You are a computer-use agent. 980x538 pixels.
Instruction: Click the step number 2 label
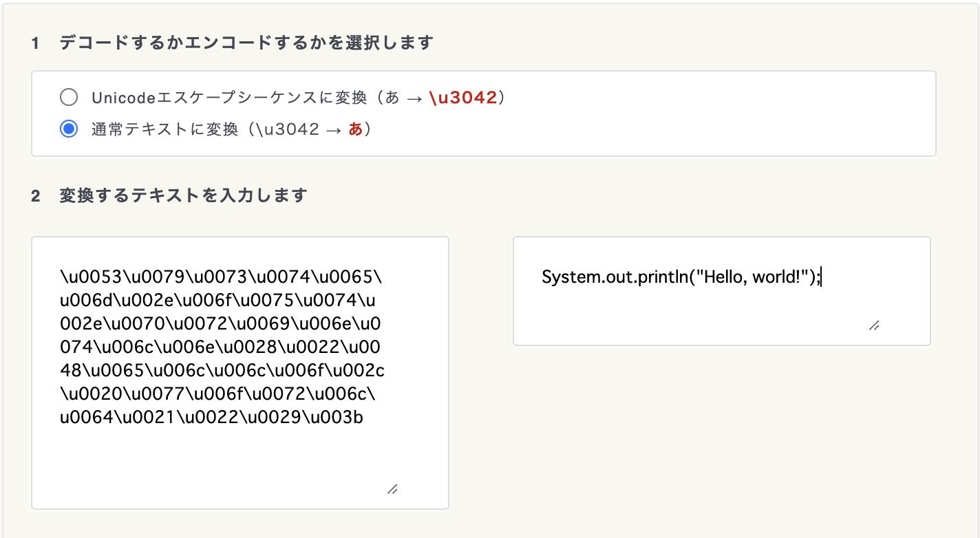click(35, 196)
